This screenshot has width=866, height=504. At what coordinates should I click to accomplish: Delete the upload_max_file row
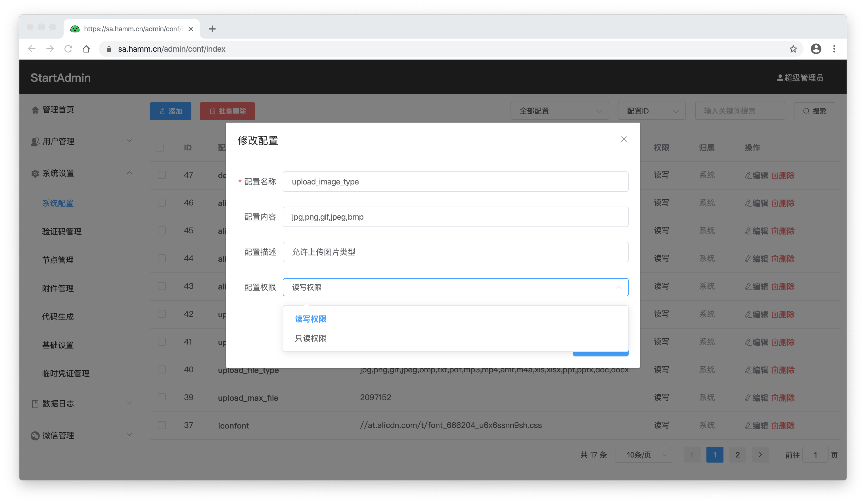pos(783,398)
